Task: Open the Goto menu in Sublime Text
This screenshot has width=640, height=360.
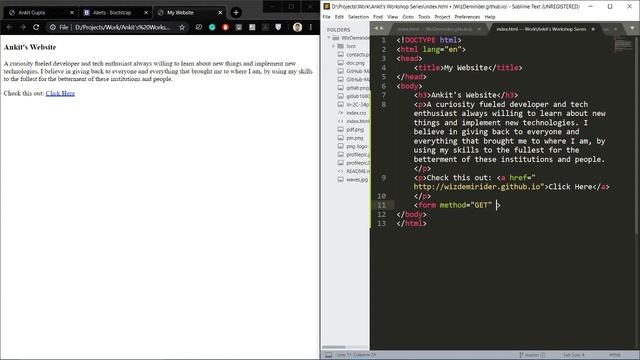Action: point(408,17)
